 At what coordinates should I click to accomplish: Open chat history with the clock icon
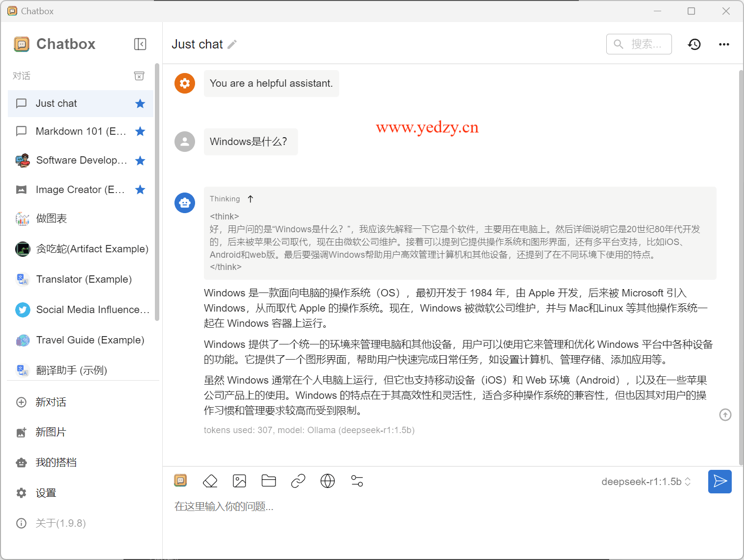(x=694, y=44)
